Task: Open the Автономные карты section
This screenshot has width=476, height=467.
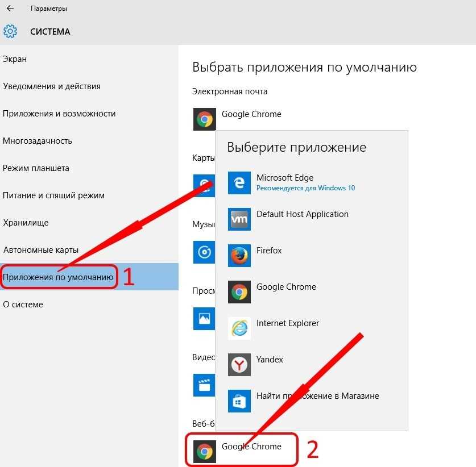Action: (89, 250)
